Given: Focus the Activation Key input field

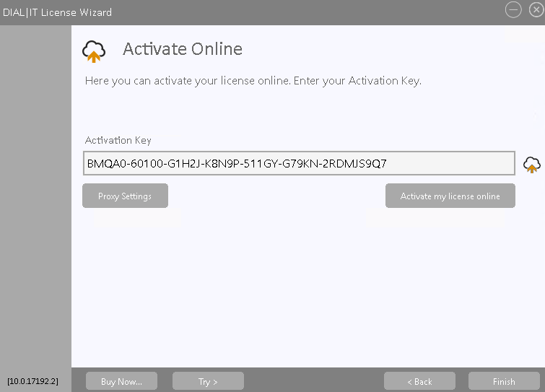Looking at the screenshot, I should [299, 163].
